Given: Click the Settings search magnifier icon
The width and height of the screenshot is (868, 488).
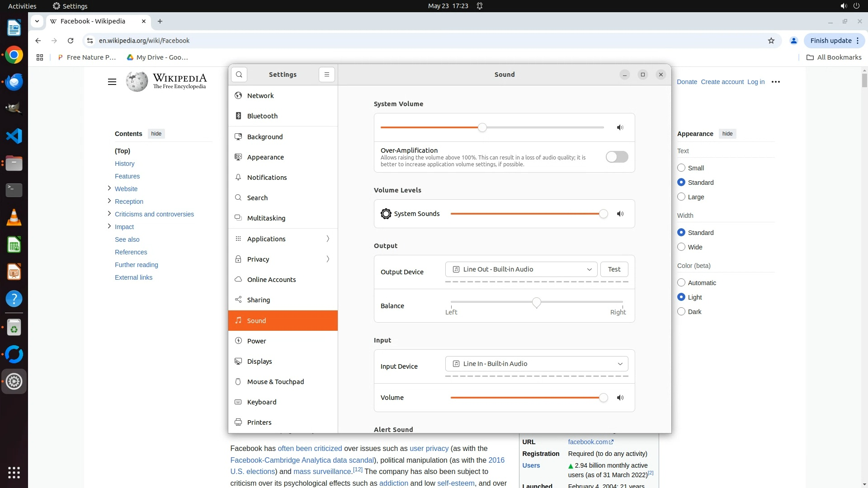Looking at the screenshot, I should 239,75.
